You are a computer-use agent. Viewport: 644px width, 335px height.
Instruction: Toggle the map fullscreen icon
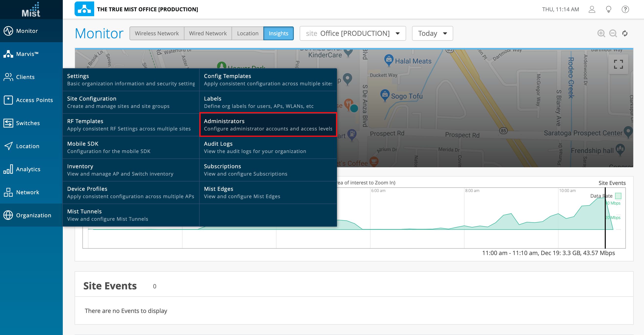click(618, 64)
